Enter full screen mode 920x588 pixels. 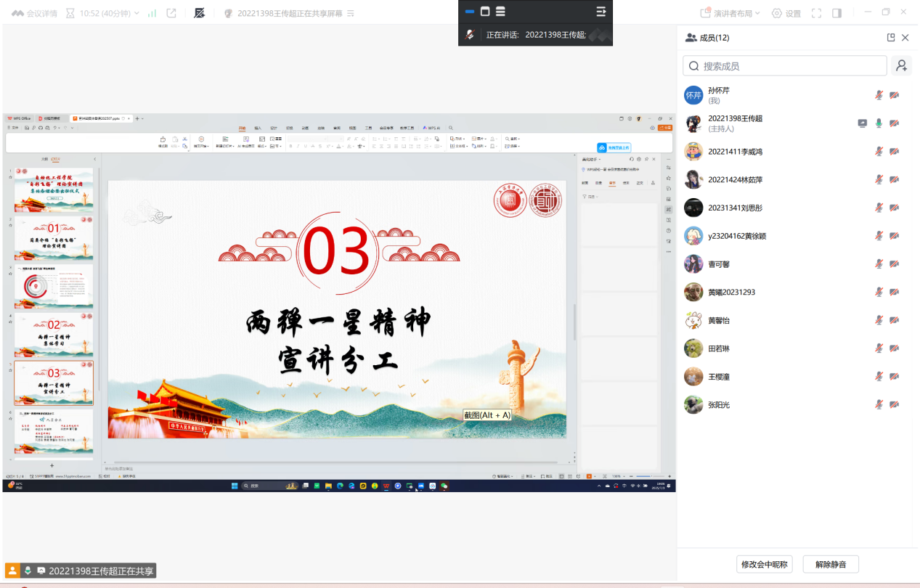pos(816,13)
